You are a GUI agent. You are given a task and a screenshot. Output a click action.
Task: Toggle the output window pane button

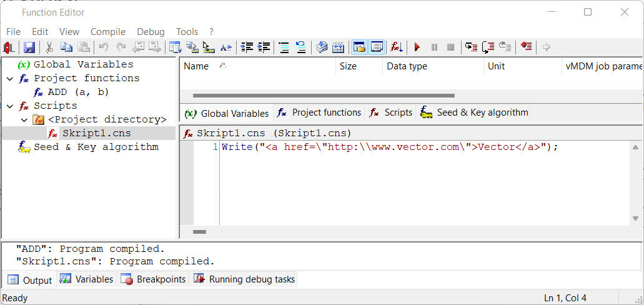(376, 47)
